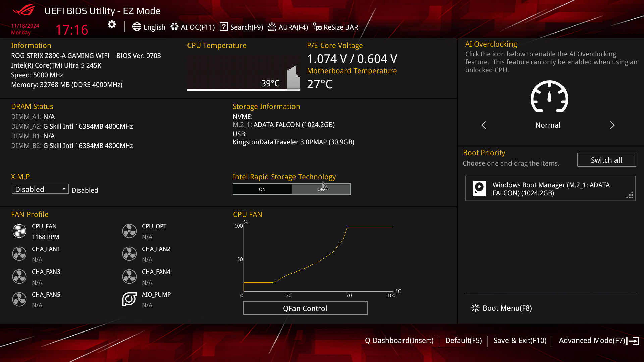This screenshot has width=644, height=362.
Task: Click the Speed: 5000 MHz text
Action: [x=37, y=75]
